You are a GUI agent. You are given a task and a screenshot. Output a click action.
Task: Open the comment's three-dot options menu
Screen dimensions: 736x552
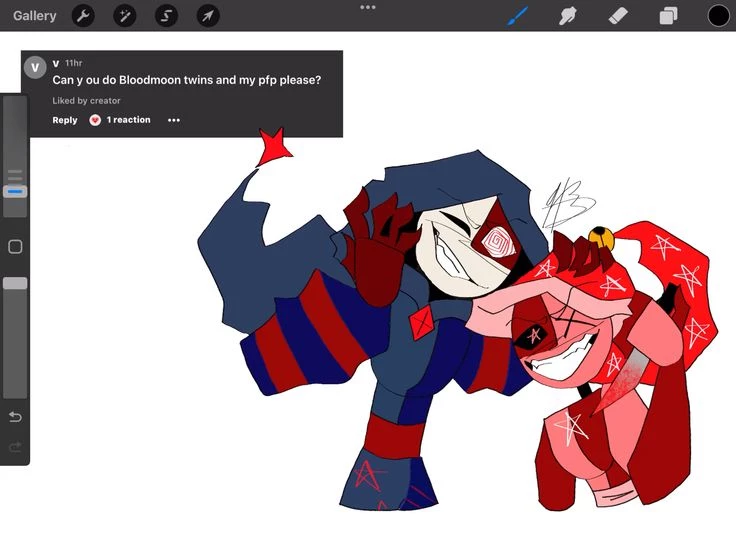[174, 120]
